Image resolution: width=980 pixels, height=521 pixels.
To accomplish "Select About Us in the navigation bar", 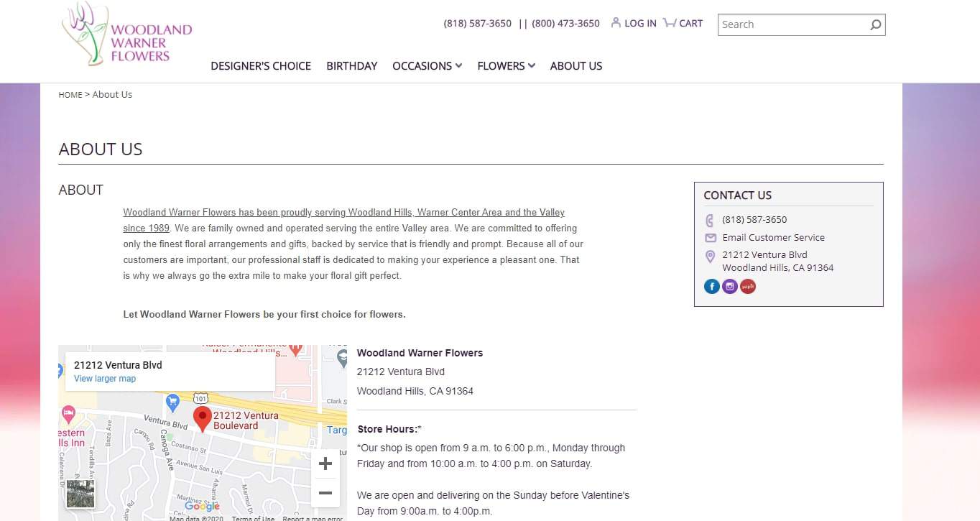I will click(x=576, y=66).
